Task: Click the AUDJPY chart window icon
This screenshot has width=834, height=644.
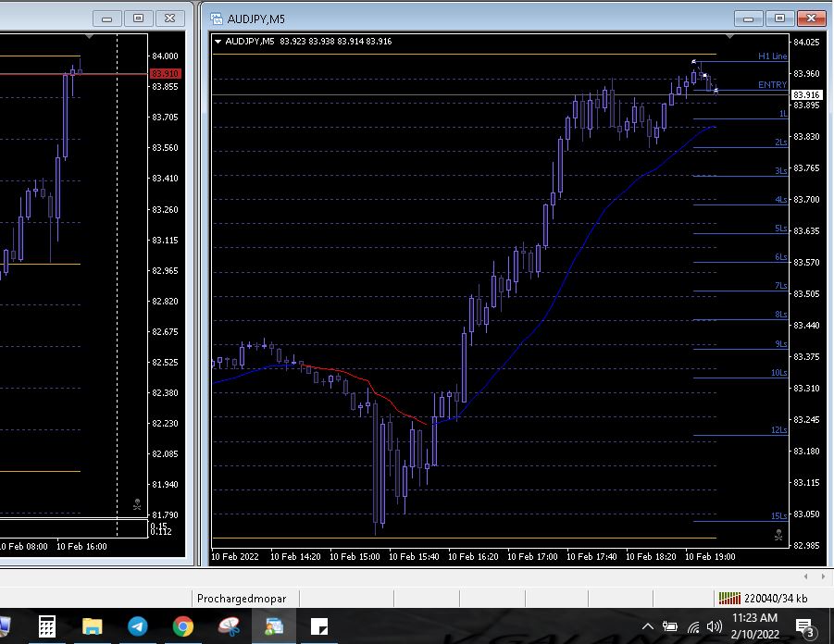Action: pos(217,19)
